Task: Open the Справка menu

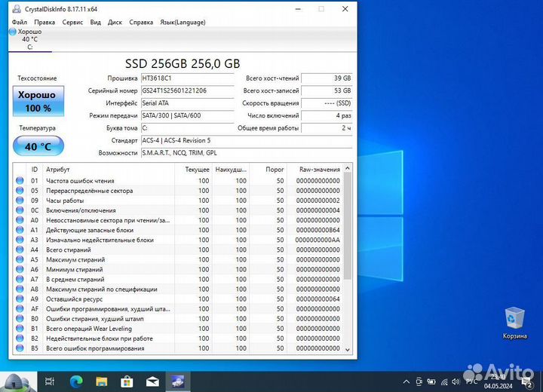Action: 141,22
